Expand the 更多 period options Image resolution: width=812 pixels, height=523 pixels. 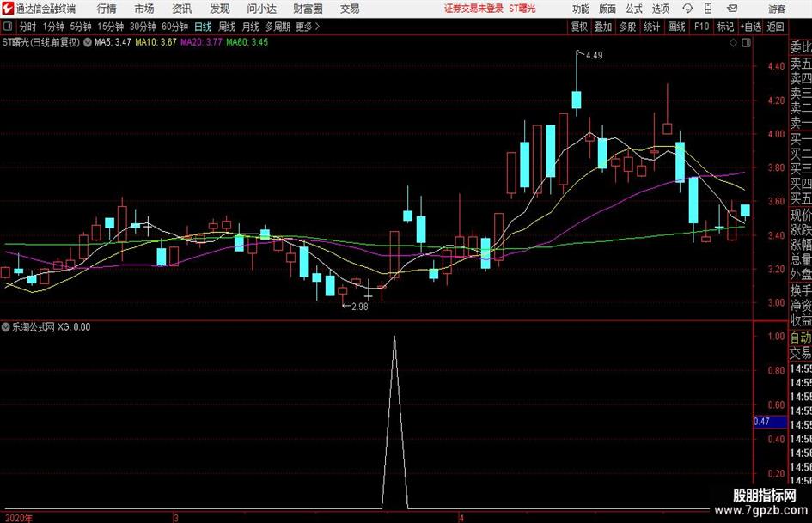pos(308,27)
